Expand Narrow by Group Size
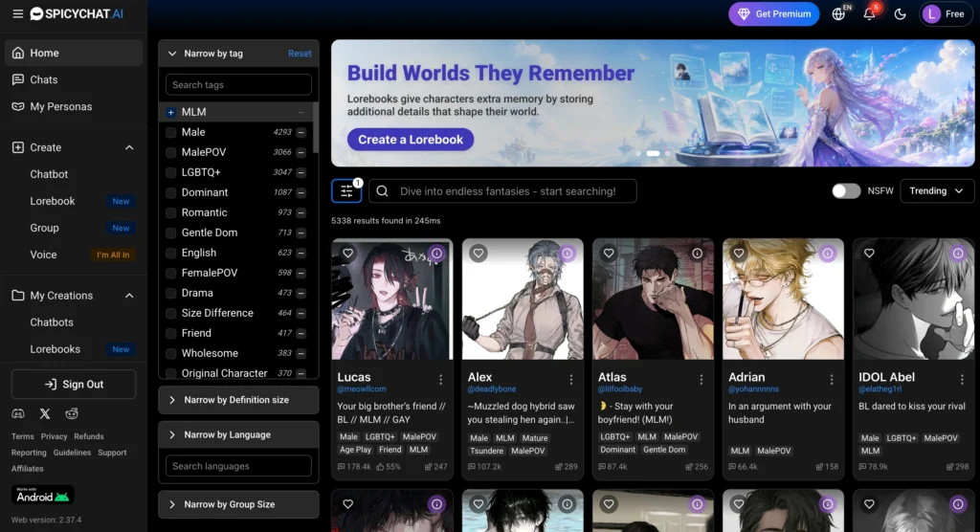This screenshot has width=980, height=532. [238, 504]
